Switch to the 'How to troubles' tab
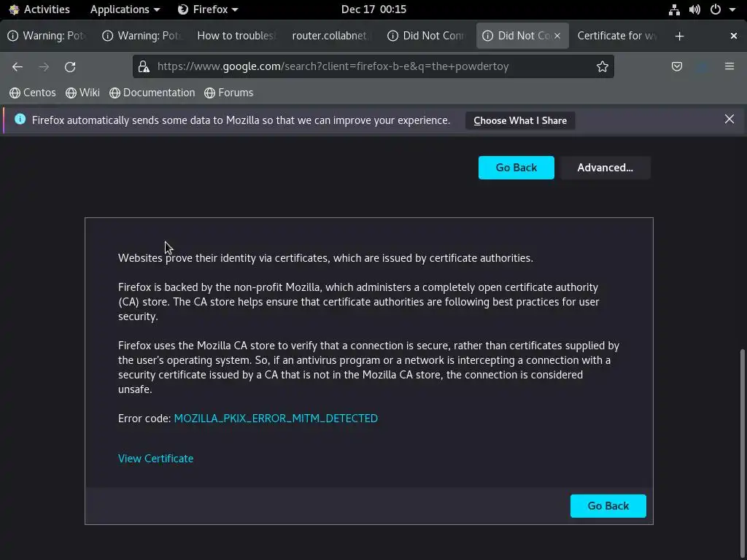Image resolution: width=747 pixels, height=560 pixels. tap(236, 36)
